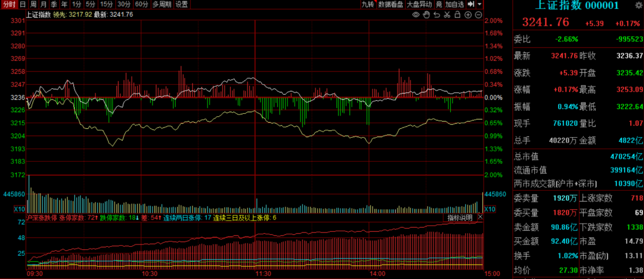Switch to 年 yearly chart tab

pyautogui.click(x=64, y=5)
